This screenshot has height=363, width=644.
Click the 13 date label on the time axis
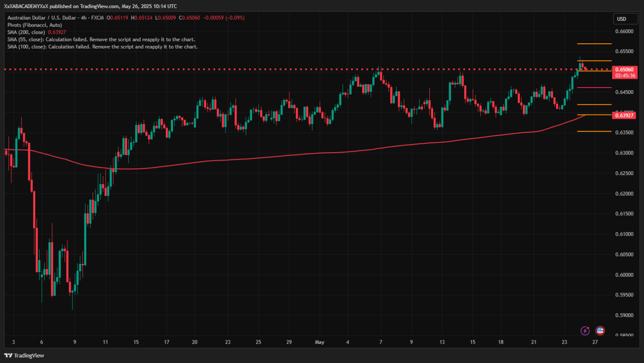tap(442, 342)
